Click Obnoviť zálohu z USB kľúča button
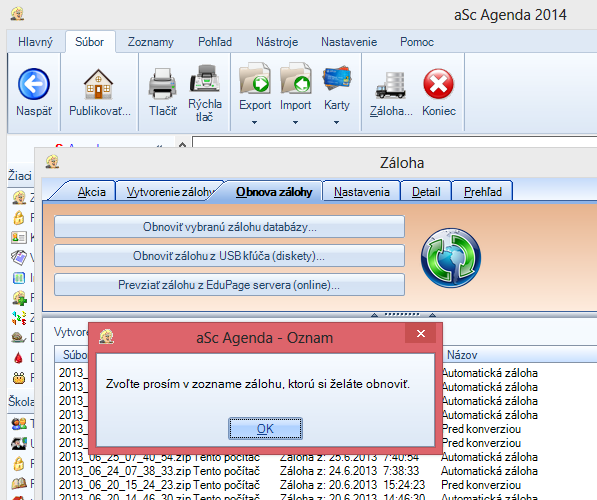 click(230, 256)
